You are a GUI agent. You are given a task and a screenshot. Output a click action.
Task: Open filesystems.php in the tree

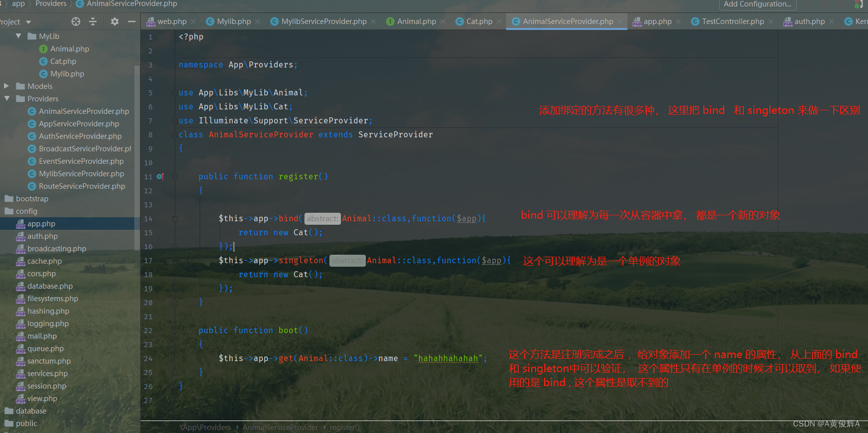pyautogui.click(x=52, y=299)
